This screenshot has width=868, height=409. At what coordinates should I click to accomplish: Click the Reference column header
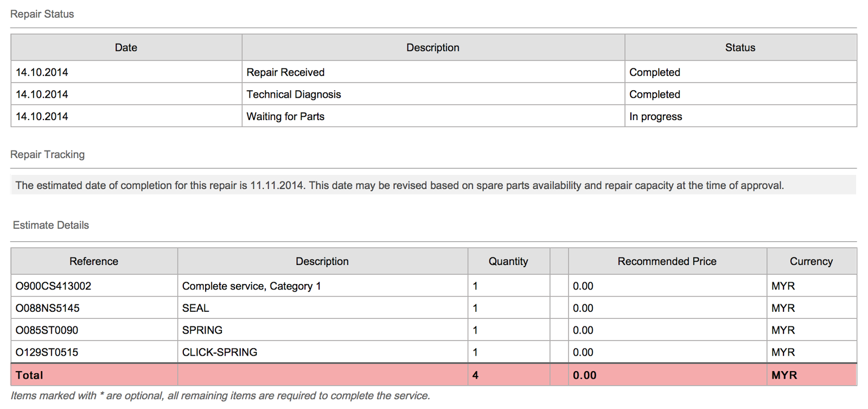point(94,262)
